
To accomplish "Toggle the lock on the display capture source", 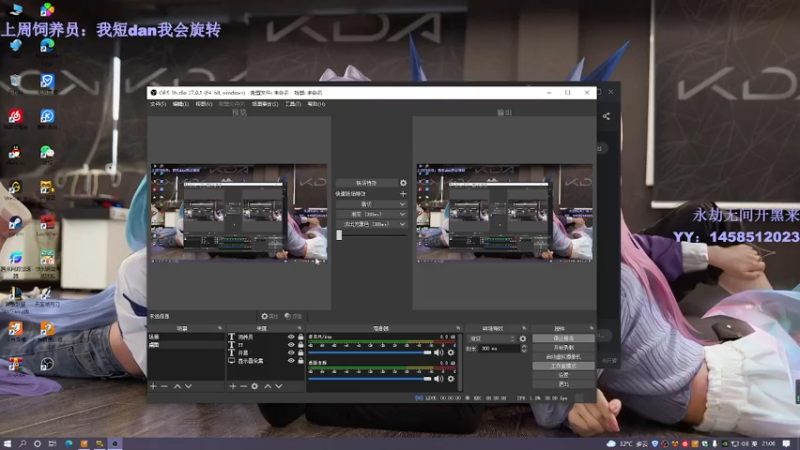I will click(x=301, y=361).
